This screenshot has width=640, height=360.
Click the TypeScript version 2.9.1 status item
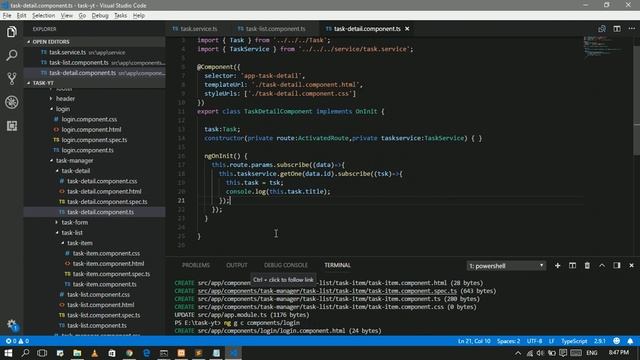600,341
